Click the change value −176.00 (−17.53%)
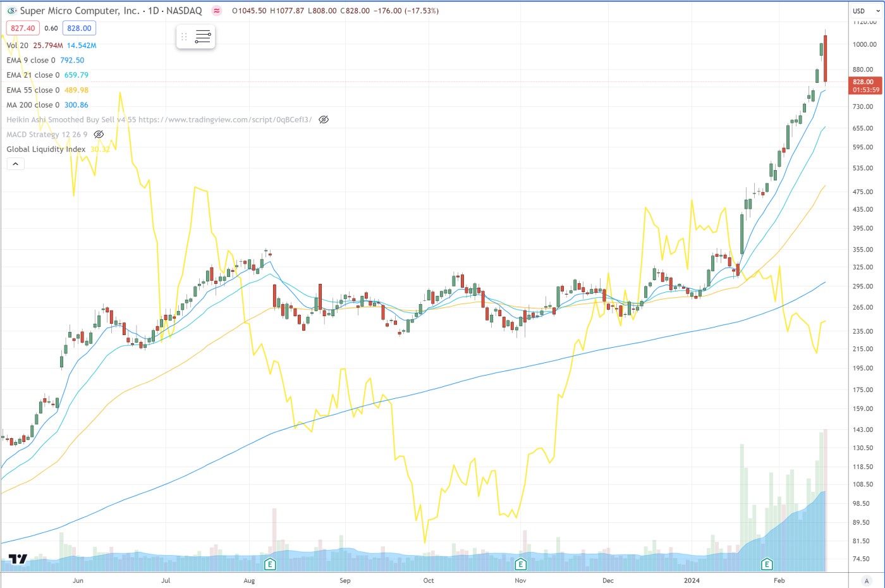 tap(406, 11)
